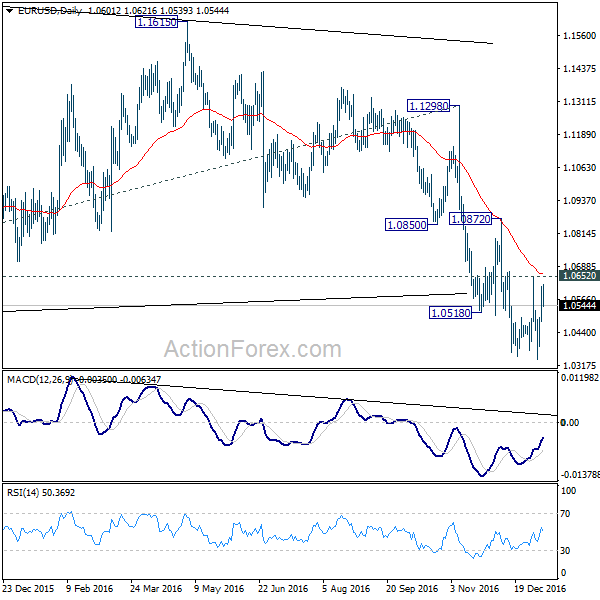Screen dimensions: 600x600
Task: Click the 23 Dec 2015 date label
Action: (x=28, y=588)
